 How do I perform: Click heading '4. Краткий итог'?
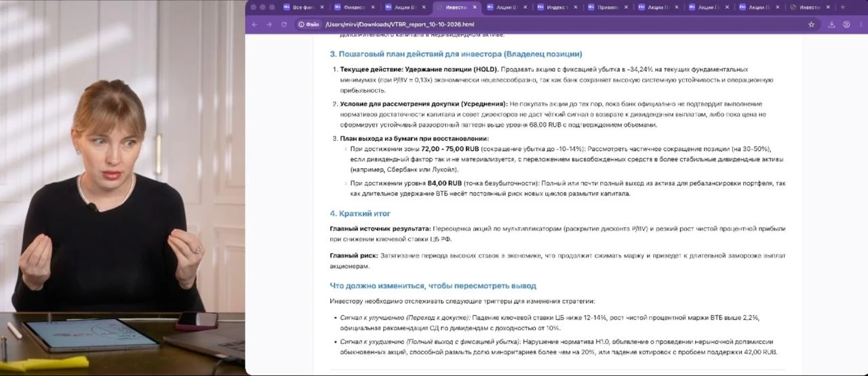pos(360,214)
